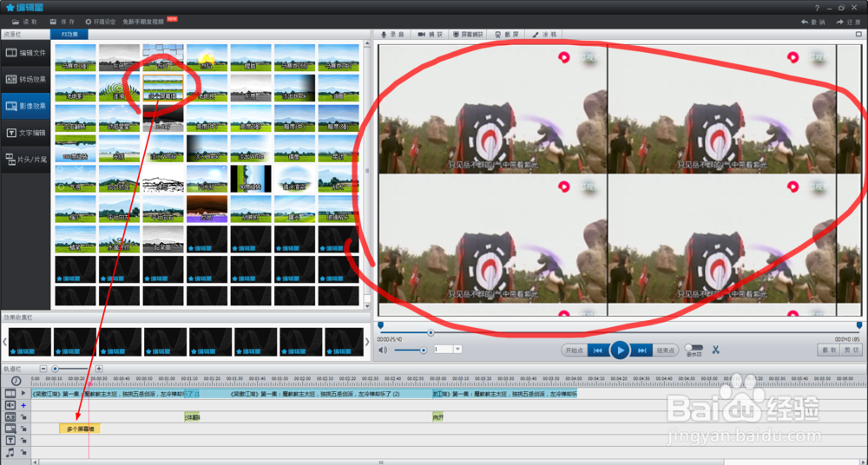Click the timeline zoom slider knob
Image resolution: width=868 pixels, height=465 pixels.
pos(55,369)
